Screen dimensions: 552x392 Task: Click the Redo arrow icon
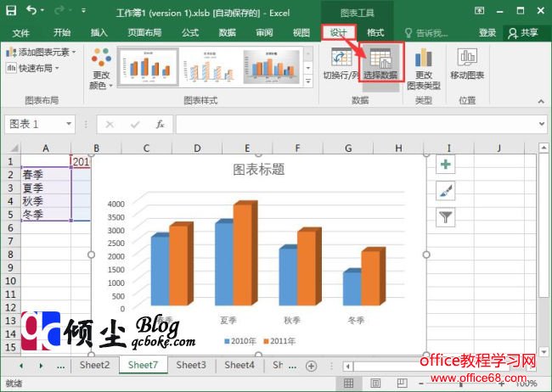coord(59,10)
